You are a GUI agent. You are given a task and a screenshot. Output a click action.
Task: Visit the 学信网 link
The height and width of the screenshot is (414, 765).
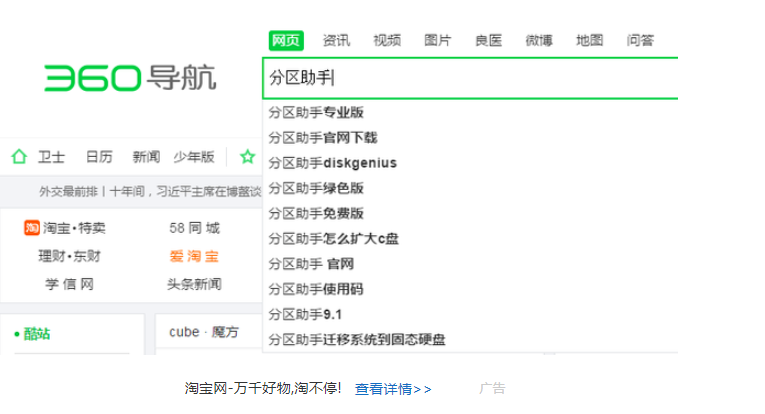(69, 284)
